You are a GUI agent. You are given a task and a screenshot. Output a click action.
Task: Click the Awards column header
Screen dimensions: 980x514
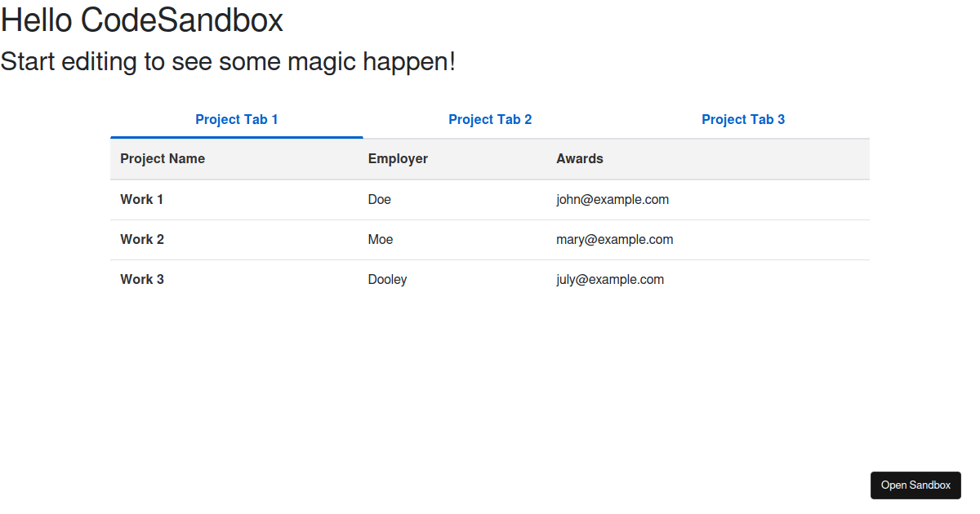click(x=580, y=158)
